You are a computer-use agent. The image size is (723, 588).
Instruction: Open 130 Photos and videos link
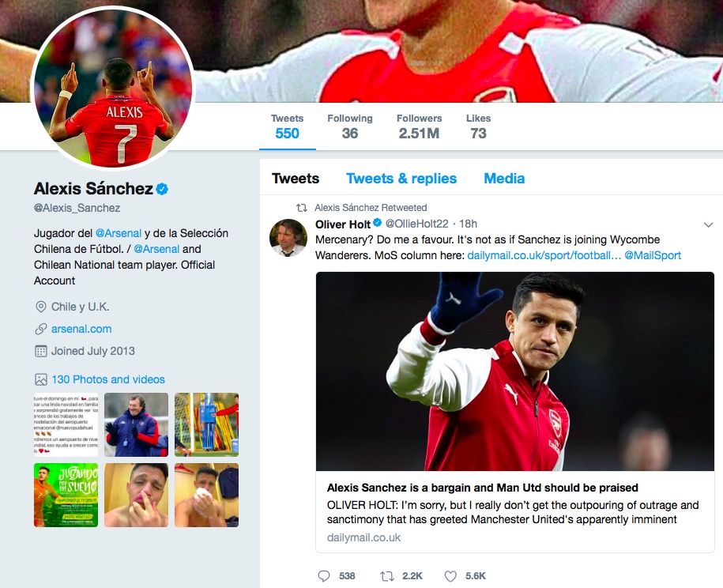pos(108,379)
